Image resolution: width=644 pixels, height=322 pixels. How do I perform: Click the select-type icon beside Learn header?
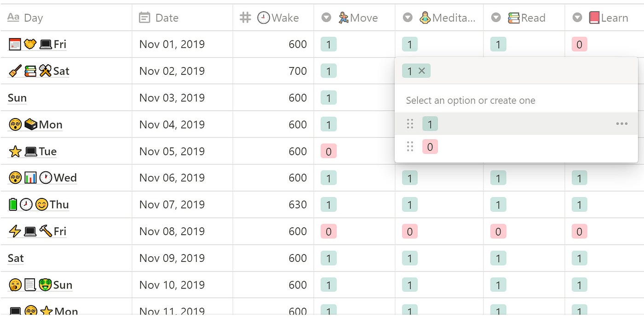tap(577, 17)
